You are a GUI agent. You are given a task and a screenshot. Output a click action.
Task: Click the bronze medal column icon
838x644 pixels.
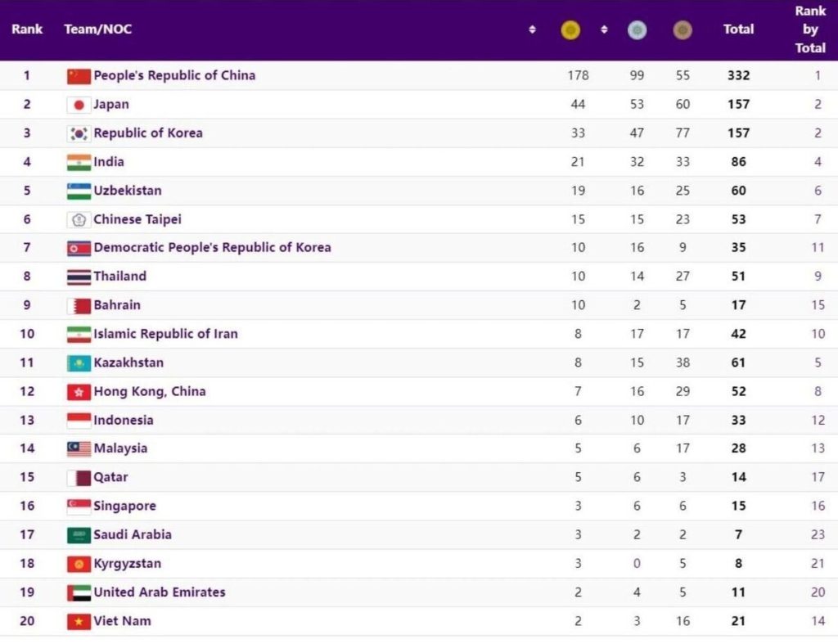click(x=683, y=29)
